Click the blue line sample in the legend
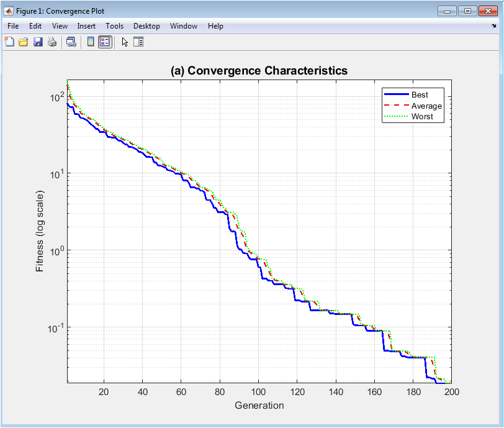The image size is (504, 428). click(397, 94)
